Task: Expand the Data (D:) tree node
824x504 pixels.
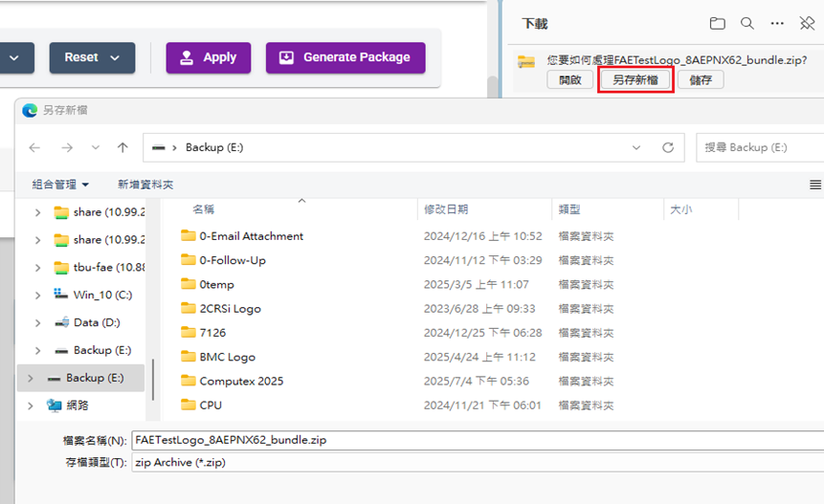Action: point(37,322)
